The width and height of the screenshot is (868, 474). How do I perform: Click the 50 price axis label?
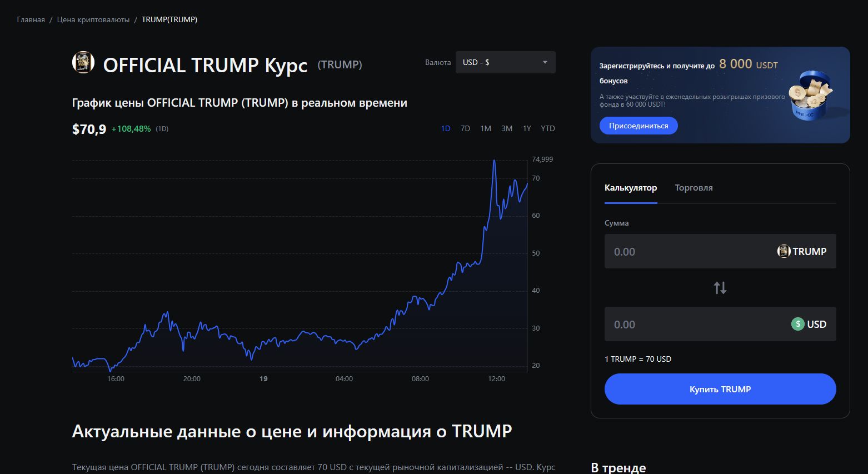click(536, 253)
